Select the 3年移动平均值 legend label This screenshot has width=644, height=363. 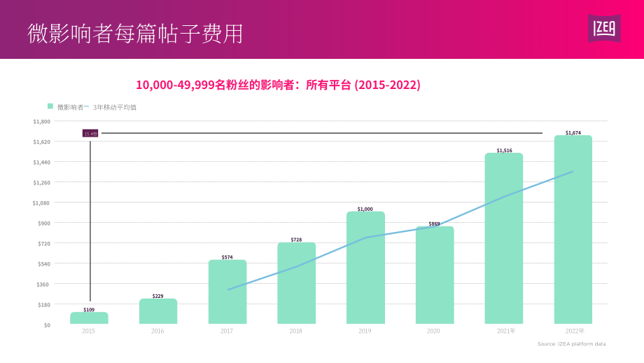point(115,107)
